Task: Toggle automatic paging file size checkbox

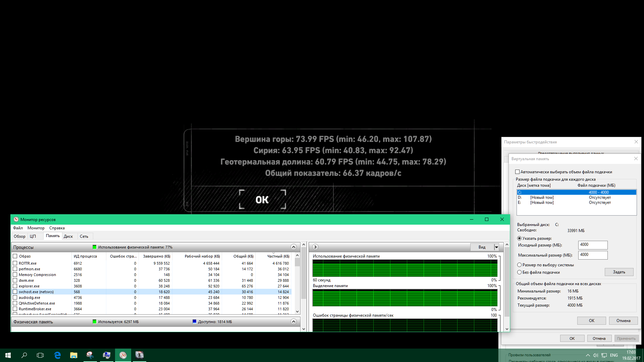Action: click(518, 172)
